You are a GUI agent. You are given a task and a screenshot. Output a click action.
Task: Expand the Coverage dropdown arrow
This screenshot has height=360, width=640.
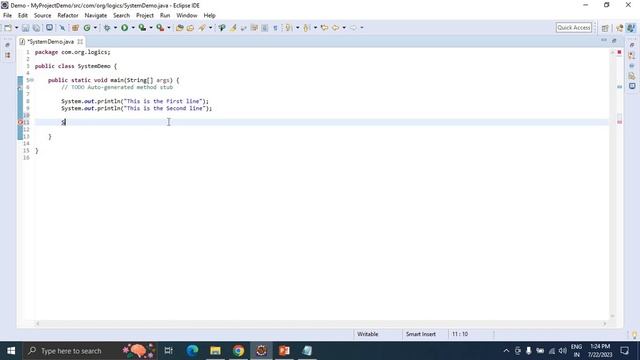(x=151, y=28)
